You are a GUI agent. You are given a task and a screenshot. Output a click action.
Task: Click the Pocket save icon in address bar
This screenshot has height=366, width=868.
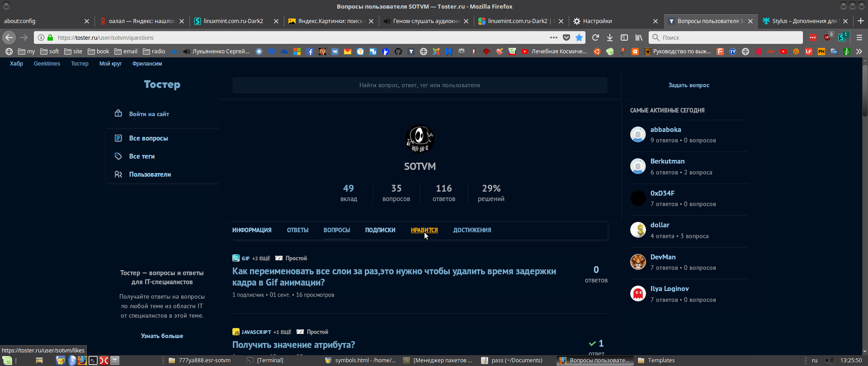[x=566, y=38]
